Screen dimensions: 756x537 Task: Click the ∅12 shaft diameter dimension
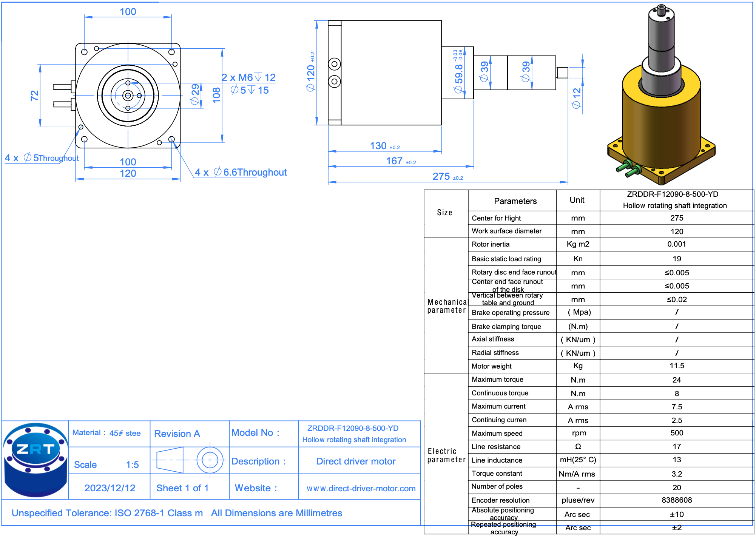pyautogui.click(x=577, y=98)
